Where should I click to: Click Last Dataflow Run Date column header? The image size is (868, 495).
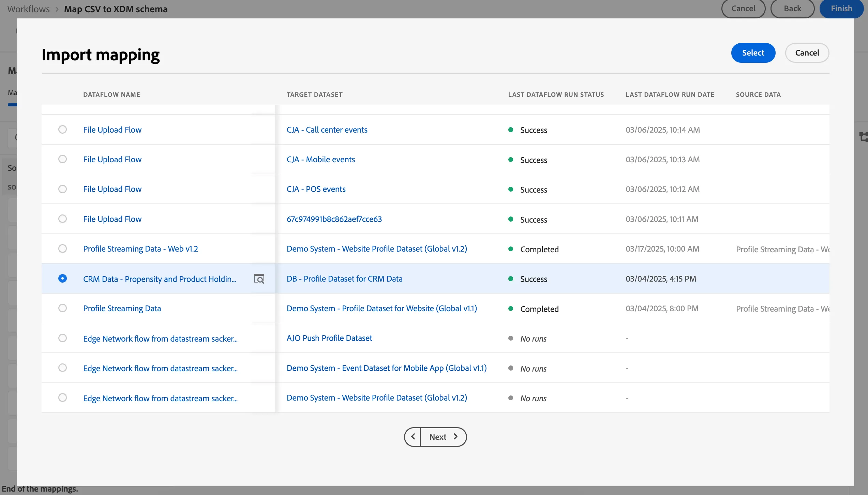tap(670, 94)
